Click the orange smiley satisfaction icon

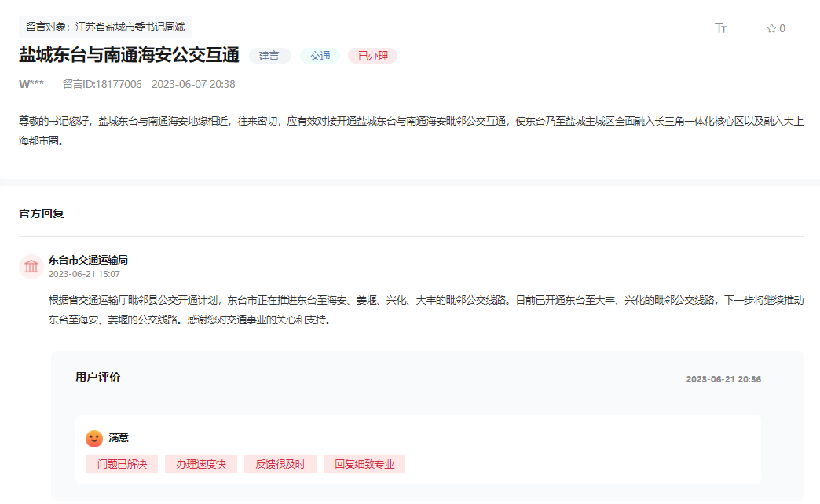[93, 437]
